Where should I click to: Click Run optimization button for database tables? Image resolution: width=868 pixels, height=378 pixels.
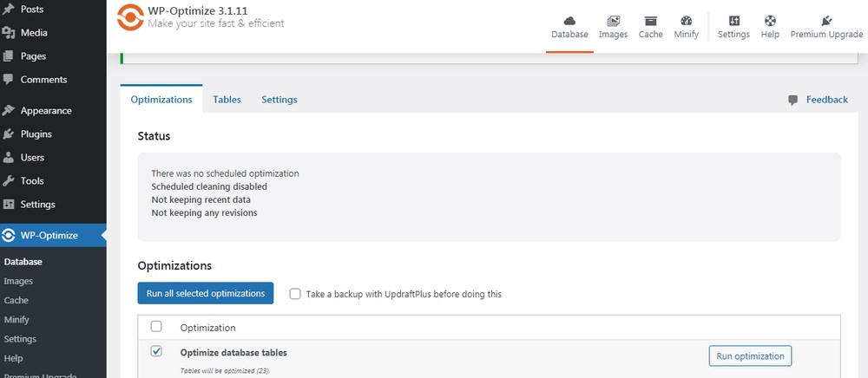point(750,356)
